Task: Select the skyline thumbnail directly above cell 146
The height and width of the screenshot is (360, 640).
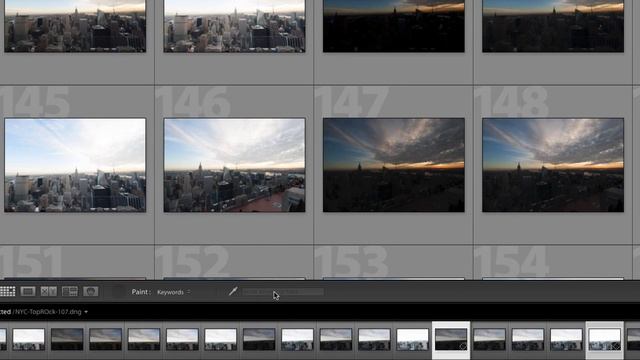Action: [234, 26]
